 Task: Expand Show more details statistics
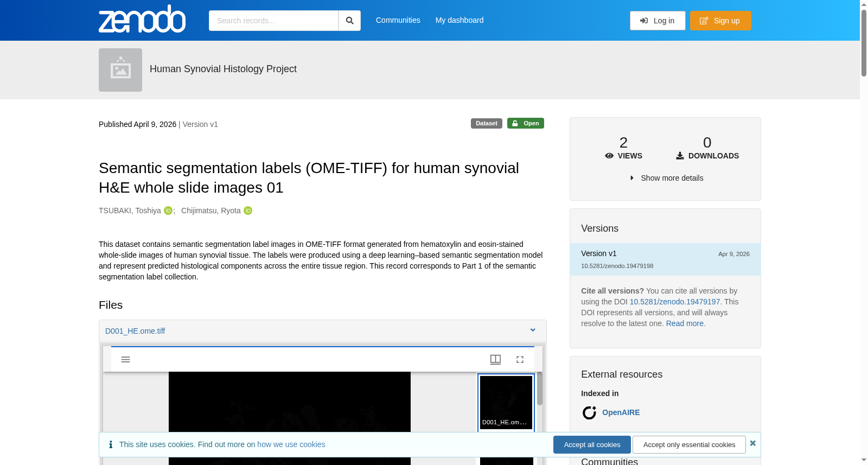[666, 178]
